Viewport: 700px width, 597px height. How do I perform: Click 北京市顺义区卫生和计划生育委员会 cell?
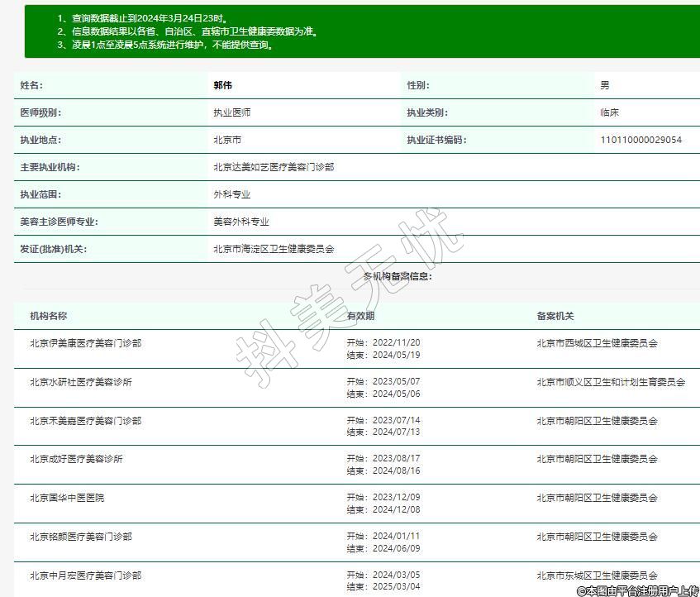pyautogui.click(x=610, y=382)
